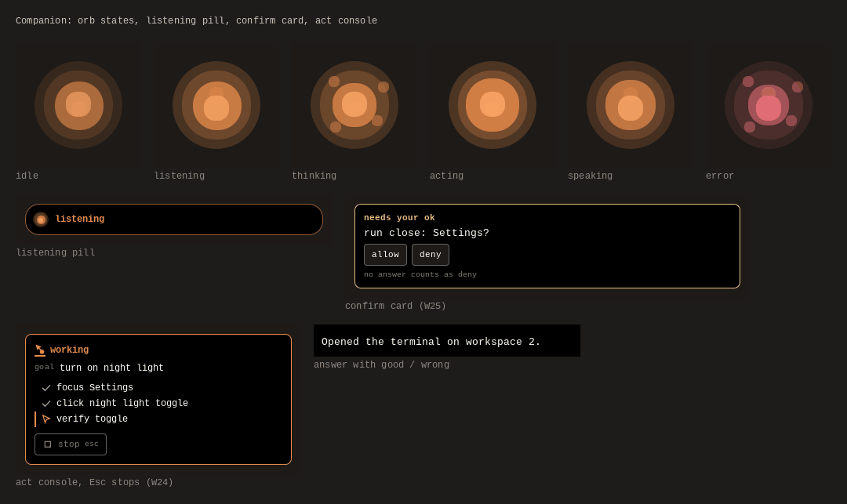Click the working cursor icon in act console
Viewport: 847px width, 504px height.
click(39, 350)
